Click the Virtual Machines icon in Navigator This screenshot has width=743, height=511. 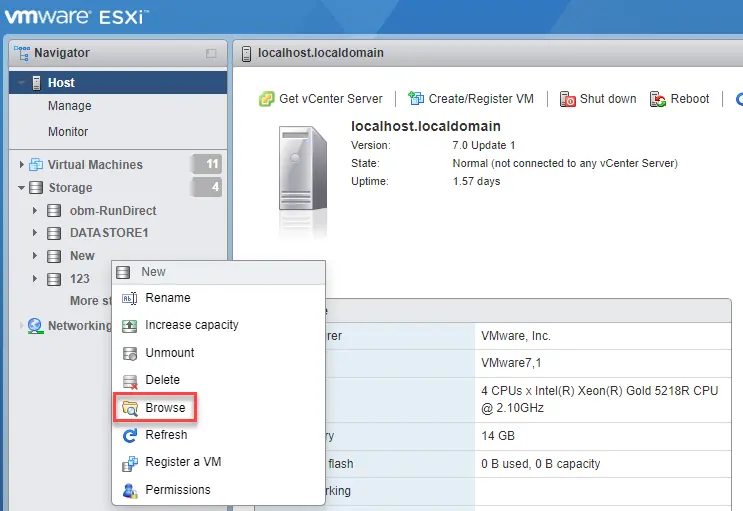pyautogui.click(x=37, y=165)
